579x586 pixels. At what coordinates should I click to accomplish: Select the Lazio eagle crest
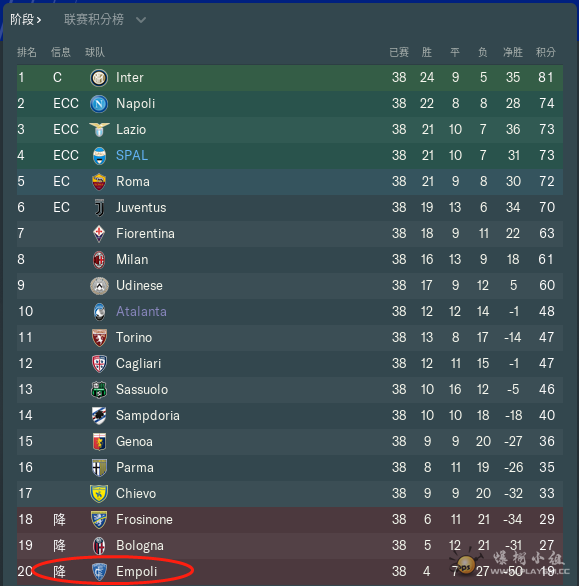[99, 130]
